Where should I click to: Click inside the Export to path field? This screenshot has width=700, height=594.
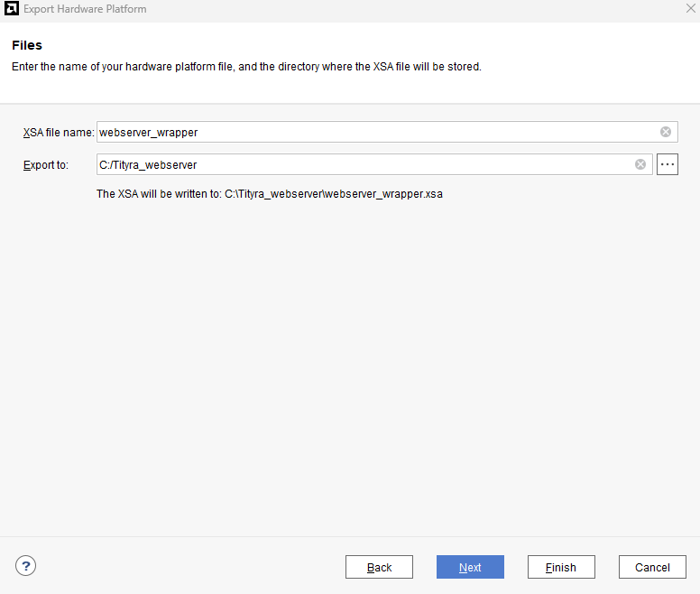pos(361,164)
